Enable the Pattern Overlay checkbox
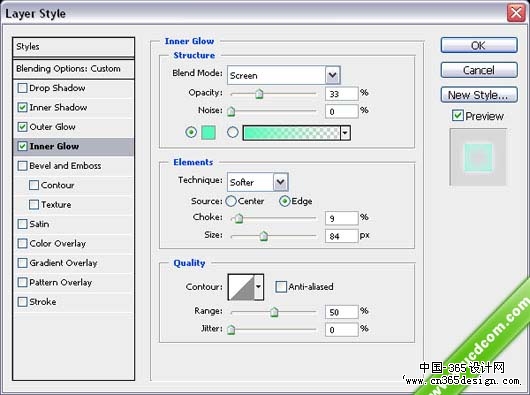Screen dimensions: 530x395 [x=22, y=282]
